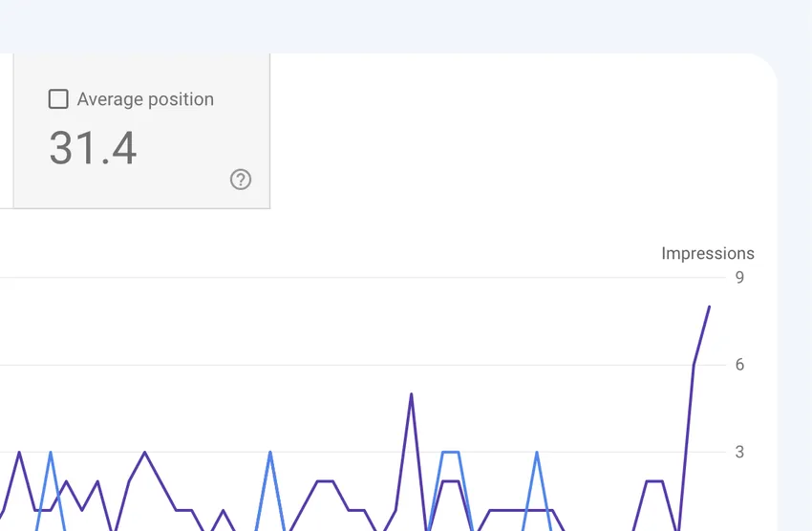This screenshot has width=812, height=531.
Task: Click the rightmost light blue spike peak
Action: pyautogui.click(x=537, y=453)
